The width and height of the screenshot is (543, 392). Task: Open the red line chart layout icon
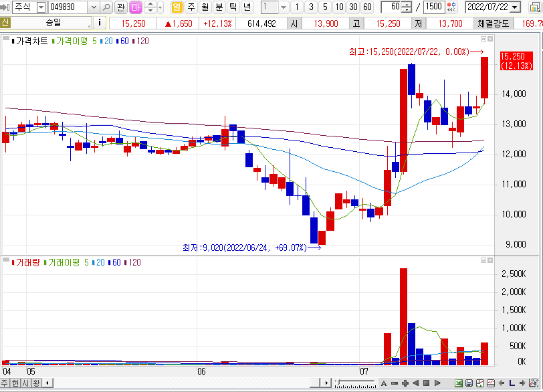point(491,383)
